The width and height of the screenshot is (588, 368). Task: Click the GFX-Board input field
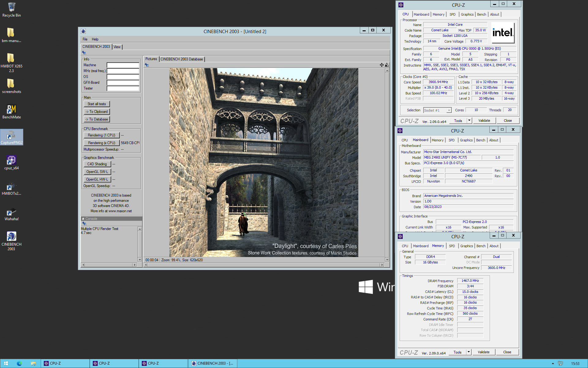(123, 82)
